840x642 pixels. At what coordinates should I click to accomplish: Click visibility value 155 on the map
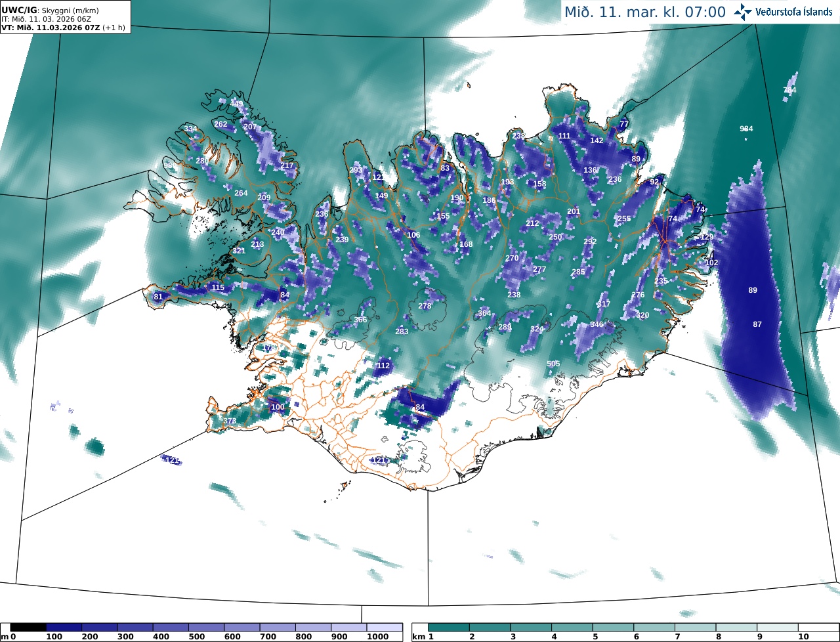tap(444, 216)
